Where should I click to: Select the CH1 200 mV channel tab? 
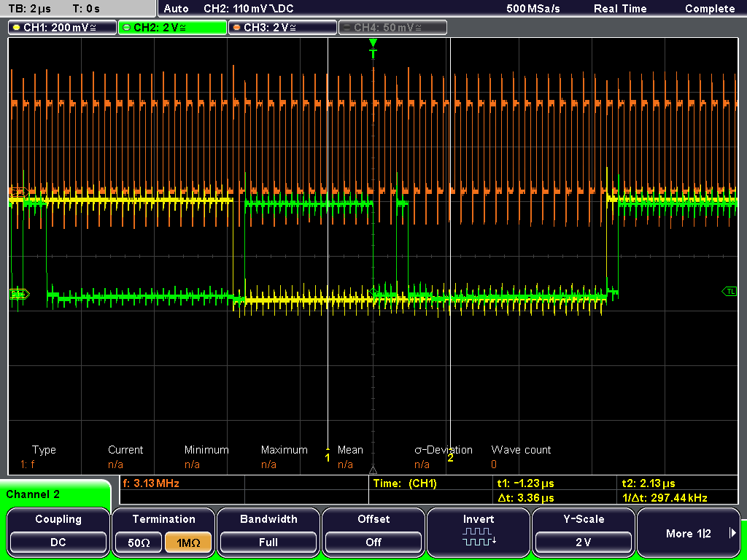pos(62,28)
